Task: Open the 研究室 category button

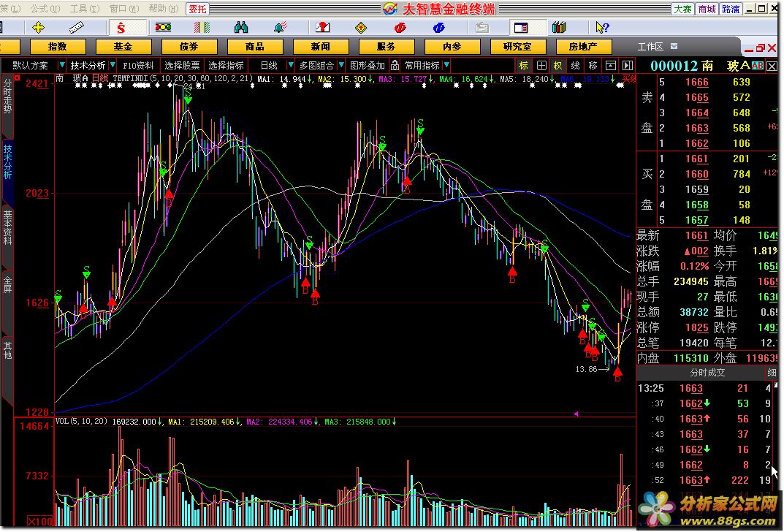Action: (x=517, y=47)
